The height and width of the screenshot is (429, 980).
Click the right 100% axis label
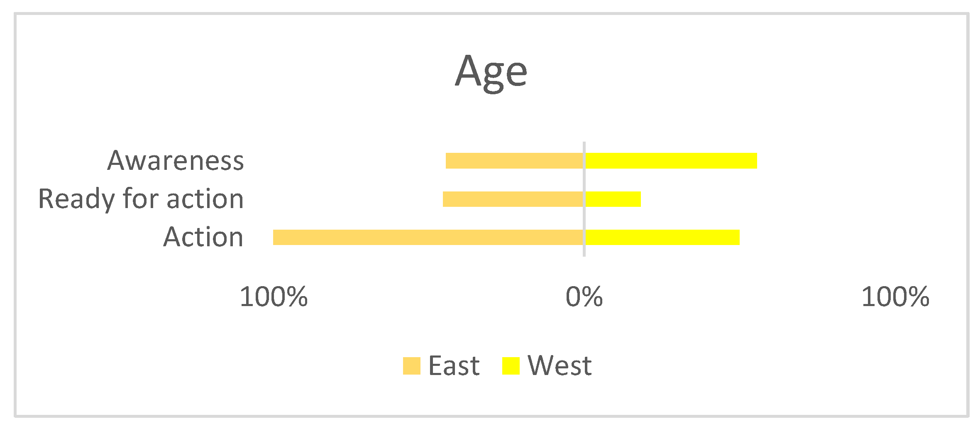tap(895, 297)
